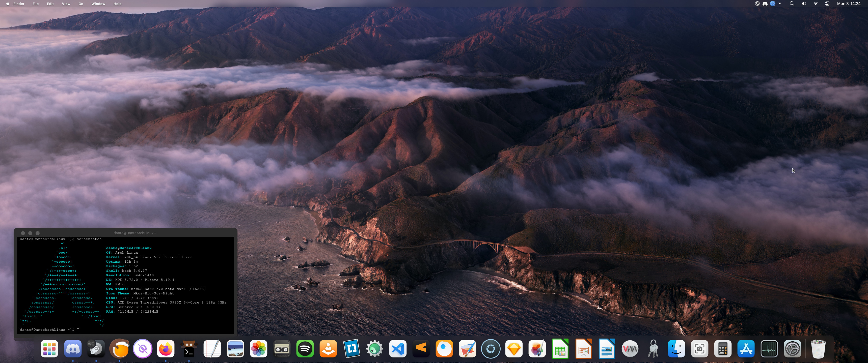Launch the Photos flower icon in dock
Image resolution: width=868 pixels, height=363 pixels.
click(x=258, y=349)
